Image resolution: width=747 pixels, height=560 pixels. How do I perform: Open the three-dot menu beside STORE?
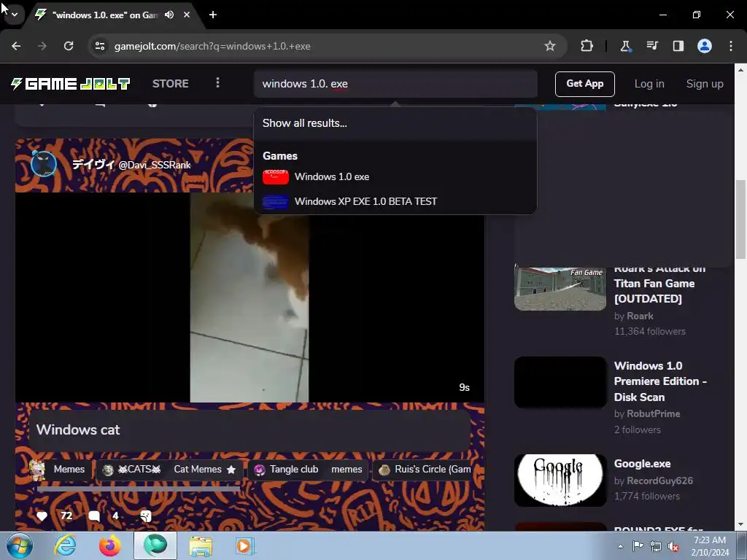click(217, 83)
